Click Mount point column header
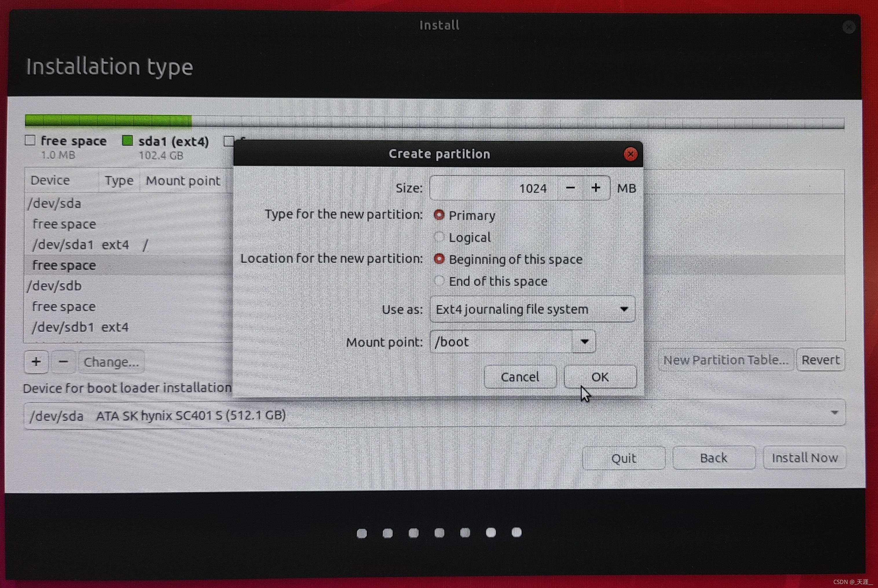The width and height of the screenshot is (878, 588). coord(183,181)
